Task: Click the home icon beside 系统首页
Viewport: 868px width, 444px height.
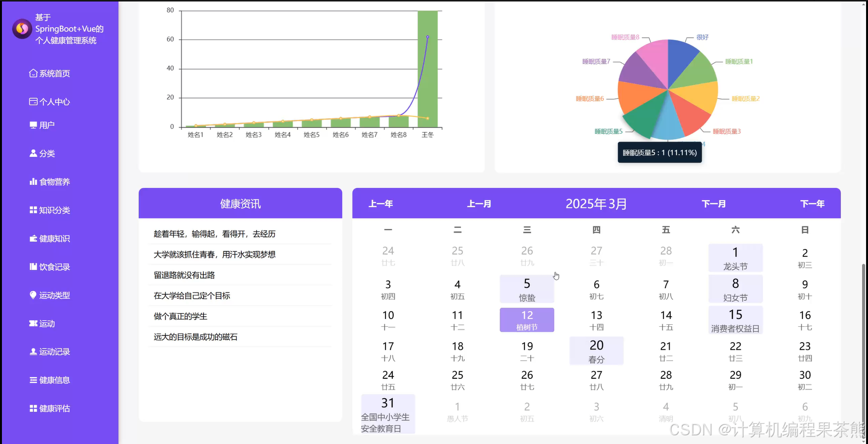Action: pyautogui.click(x=33, y=73)
